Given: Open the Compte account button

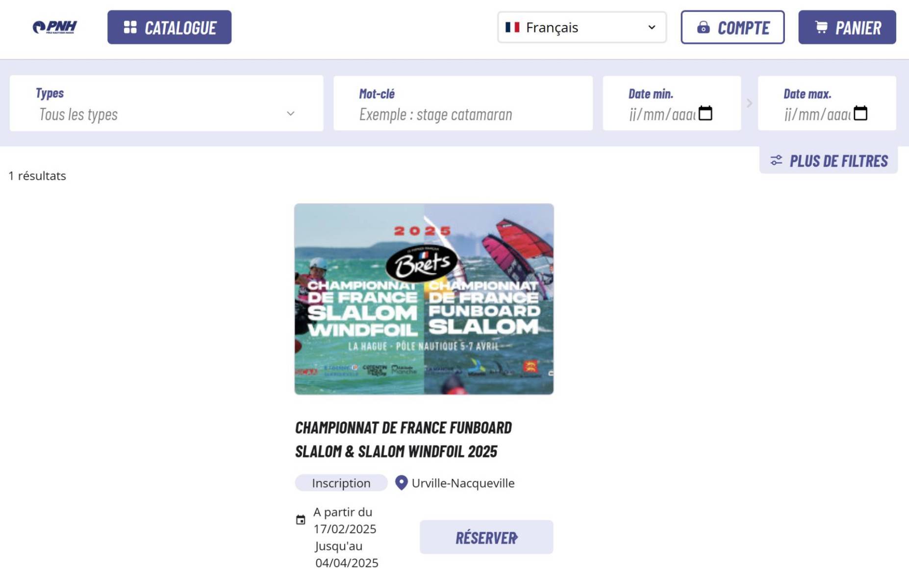Looking at the screenshot, I should coord(732,27).
